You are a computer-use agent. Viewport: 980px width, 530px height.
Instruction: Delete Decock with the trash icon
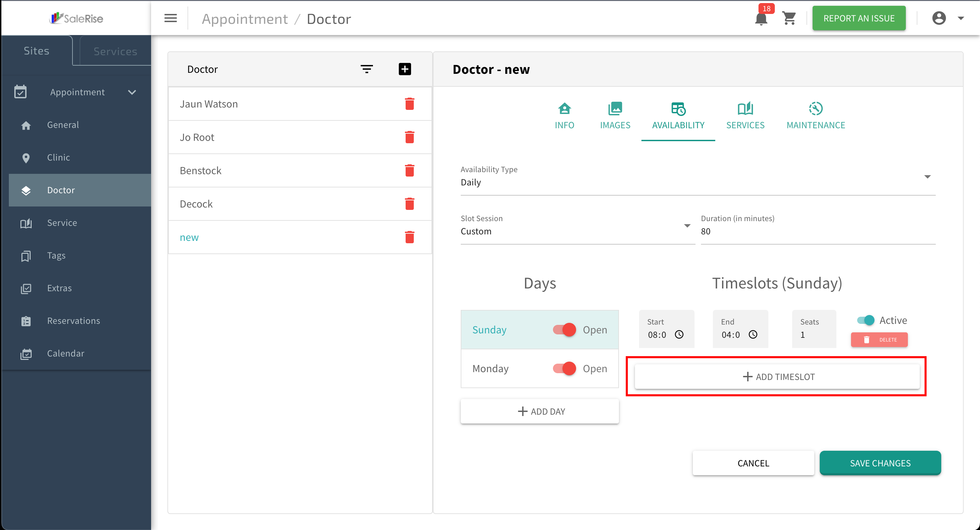(409, 204)
